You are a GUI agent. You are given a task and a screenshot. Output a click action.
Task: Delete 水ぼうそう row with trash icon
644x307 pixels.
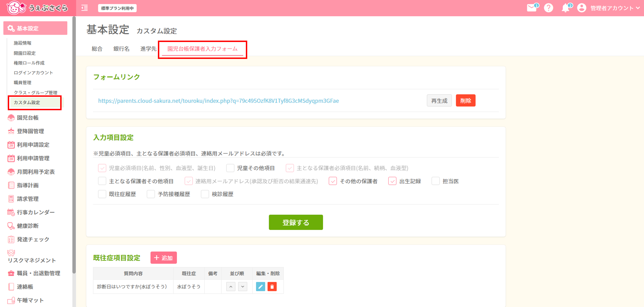272,287
